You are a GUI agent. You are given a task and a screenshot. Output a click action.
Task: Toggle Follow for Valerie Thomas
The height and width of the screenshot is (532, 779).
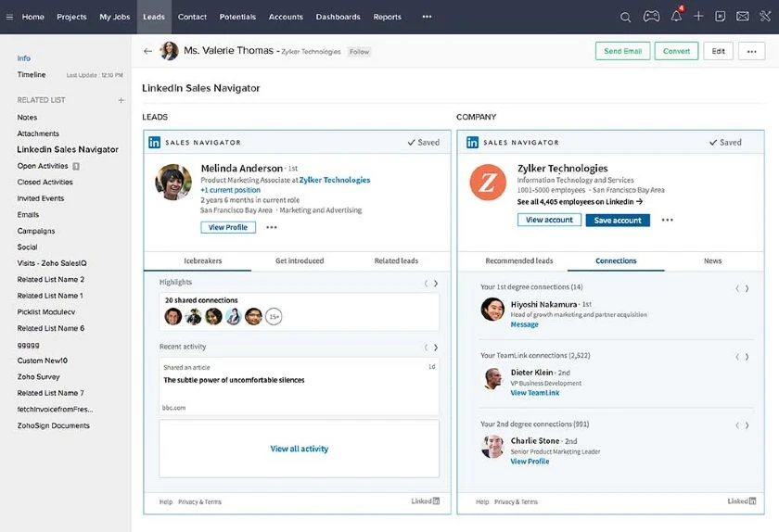pyautogui.click(x=359, y=52)
